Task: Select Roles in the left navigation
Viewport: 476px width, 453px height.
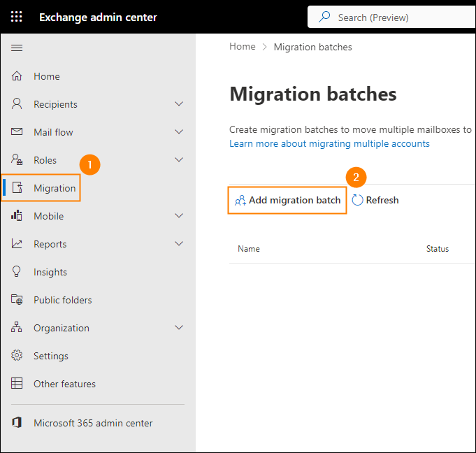Action: [45, 160]
